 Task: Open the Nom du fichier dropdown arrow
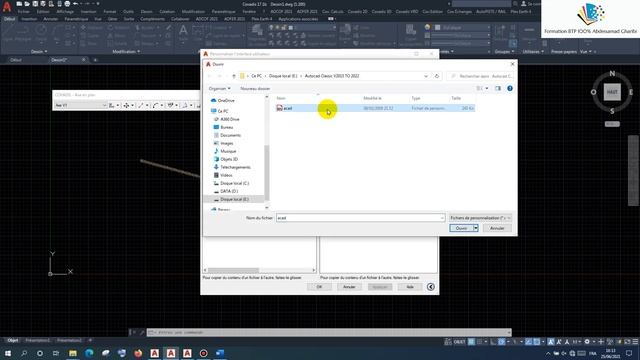pyautogui.click(x=442, y=218)
